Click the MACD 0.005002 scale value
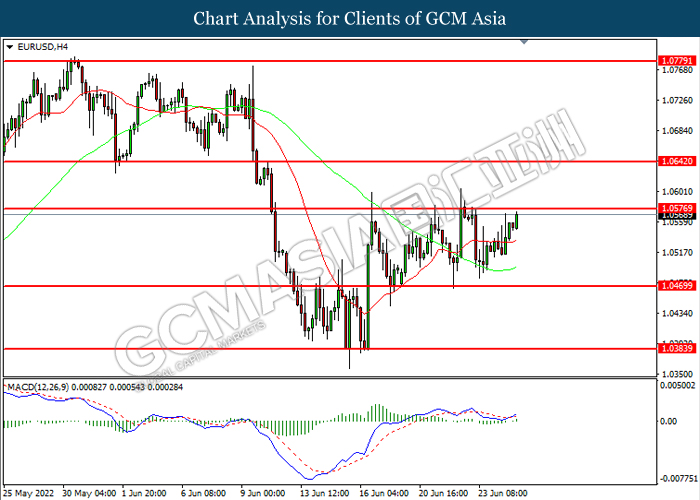The height and width of the screenshot is (500, 700). click(x=678, y=385)
